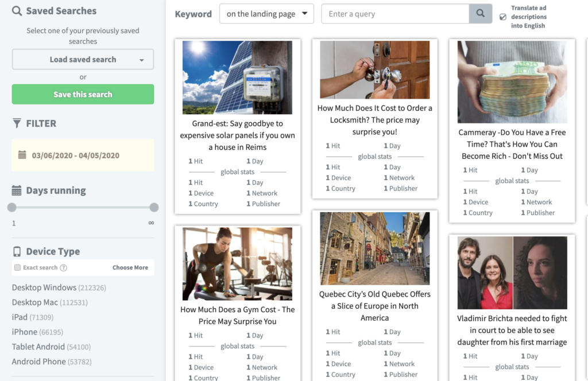588x381 pixels.
Task: Click the funnel FILTER icon
Action: pyautogui.click(x=17, y=123)
